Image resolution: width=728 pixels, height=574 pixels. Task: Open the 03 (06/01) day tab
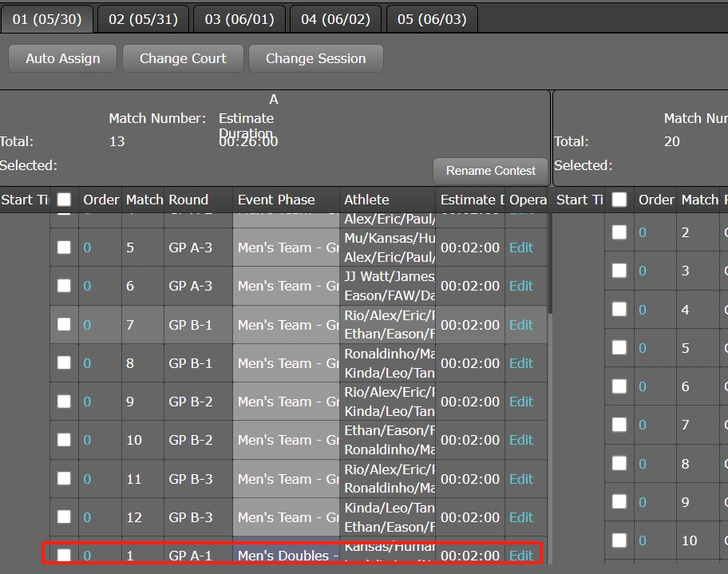239,19
